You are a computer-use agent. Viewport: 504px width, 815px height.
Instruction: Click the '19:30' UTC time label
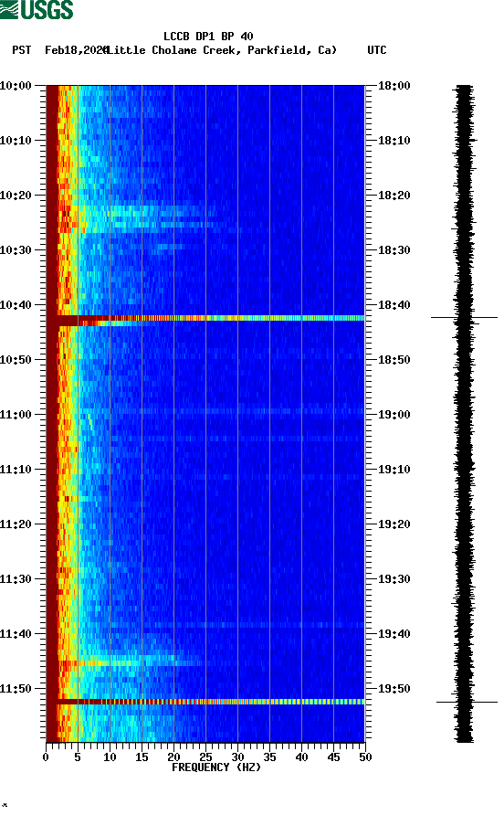[394, 579]
